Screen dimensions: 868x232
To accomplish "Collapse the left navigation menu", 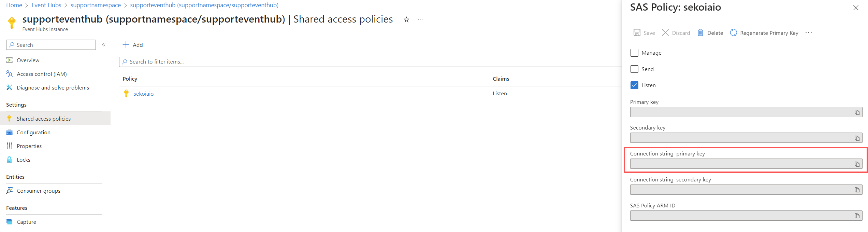I will point(104,45).
